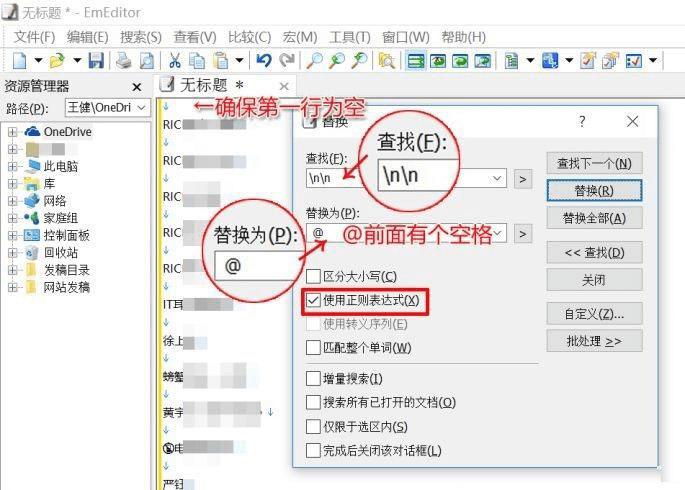The height and width of the screenshot is (490, 685).
Task: Click the second green wrap mode icon
Action: 438,60
